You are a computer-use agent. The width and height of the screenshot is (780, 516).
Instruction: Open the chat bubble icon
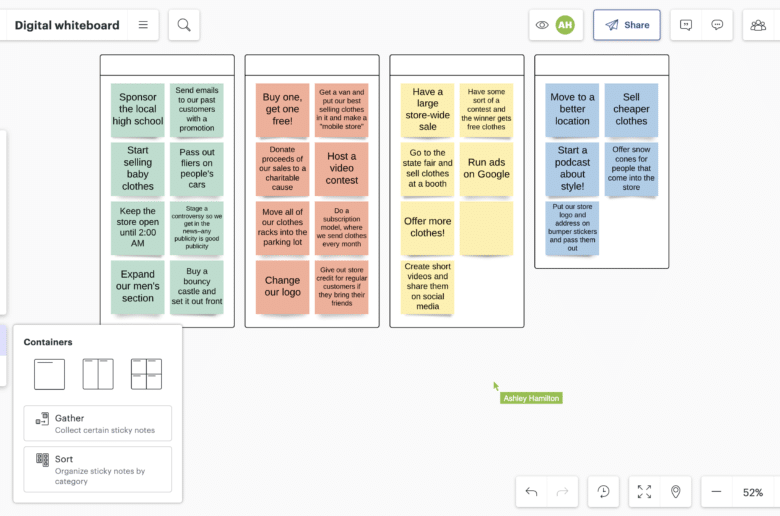click(717, 25)
